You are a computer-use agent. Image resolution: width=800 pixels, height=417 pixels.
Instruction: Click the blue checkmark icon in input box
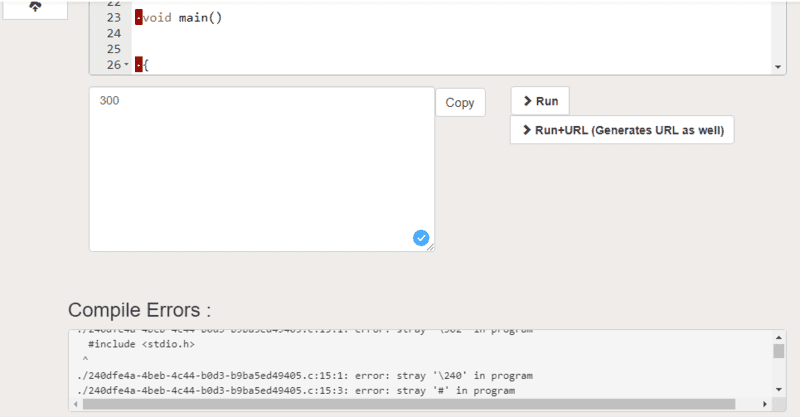coord(421,237)
